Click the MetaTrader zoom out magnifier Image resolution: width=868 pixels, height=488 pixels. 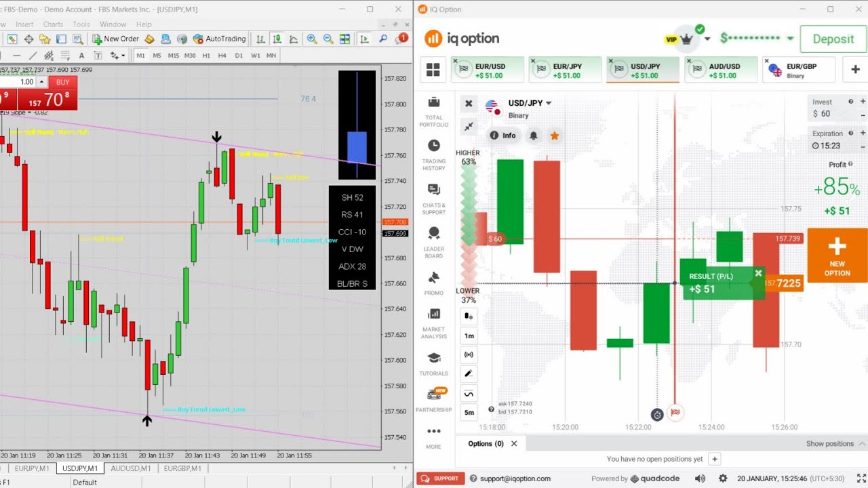click(328, 39)
